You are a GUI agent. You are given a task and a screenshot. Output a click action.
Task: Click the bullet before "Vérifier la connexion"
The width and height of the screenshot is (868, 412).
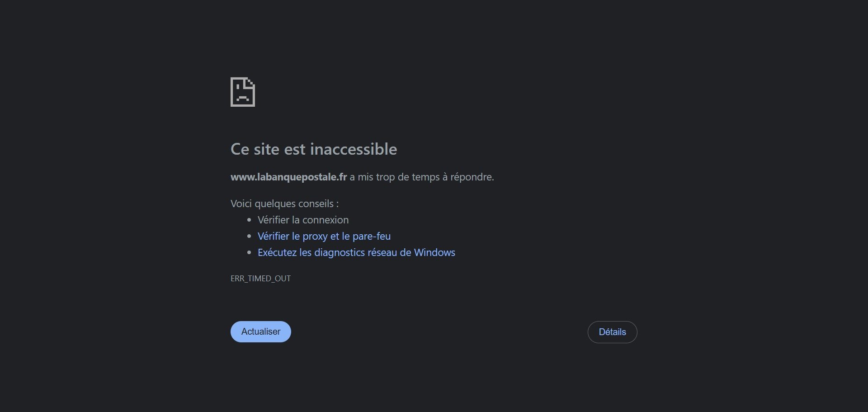(249, 220)
